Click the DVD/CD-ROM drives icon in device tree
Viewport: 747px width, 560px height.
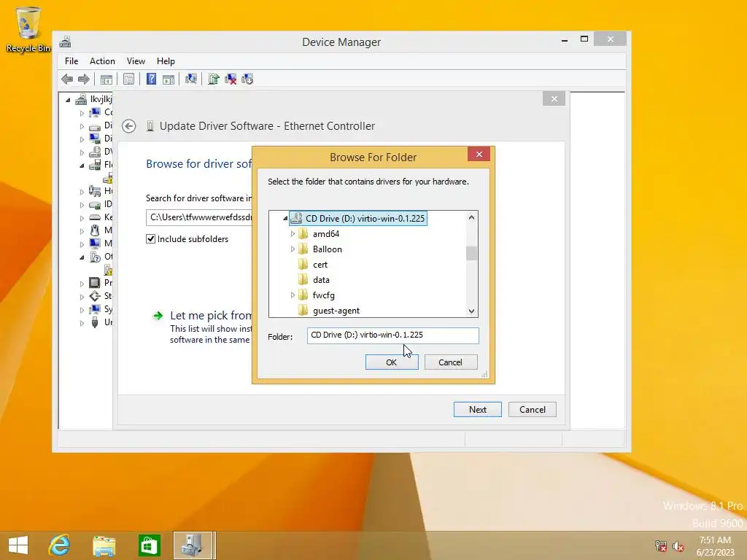95,152
